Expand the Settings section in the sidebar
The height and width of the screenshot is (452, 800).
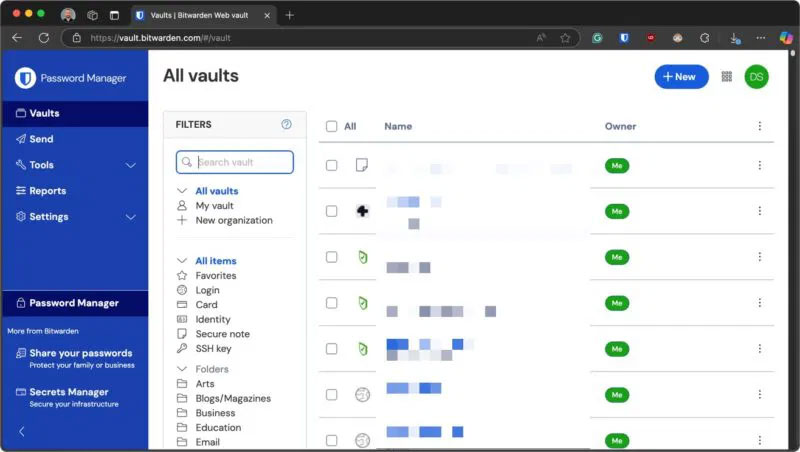[x=130, y=217]
